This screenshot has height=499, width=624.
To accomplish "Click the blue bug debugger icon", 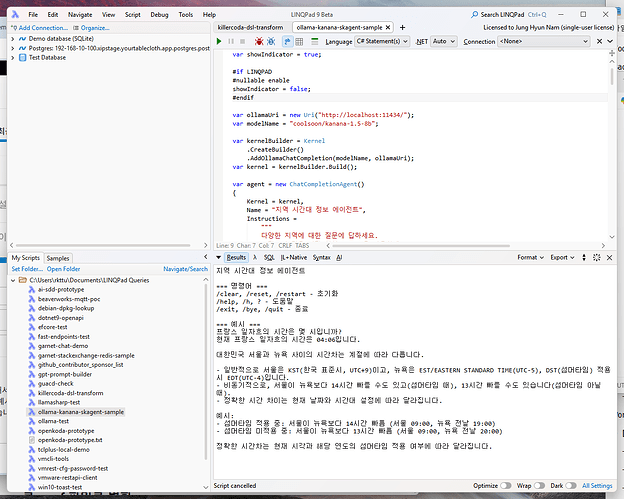I will (x=271, y=41).
